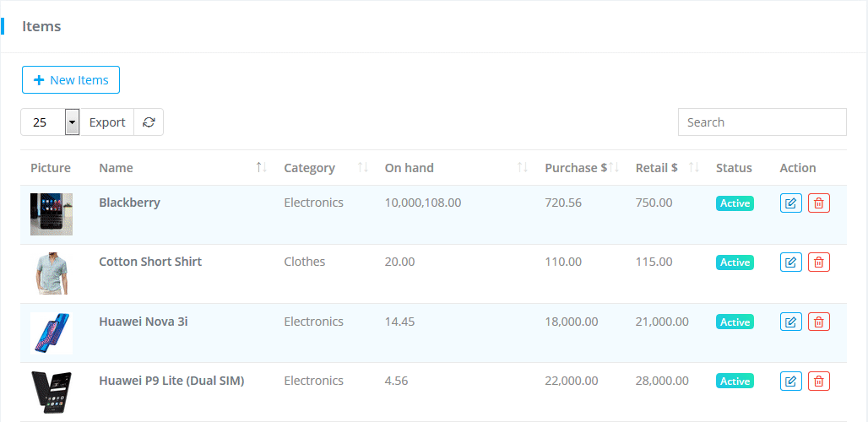Open the Blackberry product thumbnail
868x422 pixels.
52,214
